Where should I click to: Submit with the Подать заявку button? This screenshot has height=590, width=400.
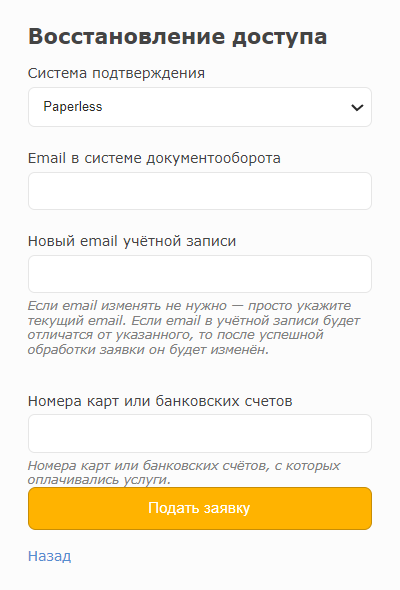click(x=200, y=508)
